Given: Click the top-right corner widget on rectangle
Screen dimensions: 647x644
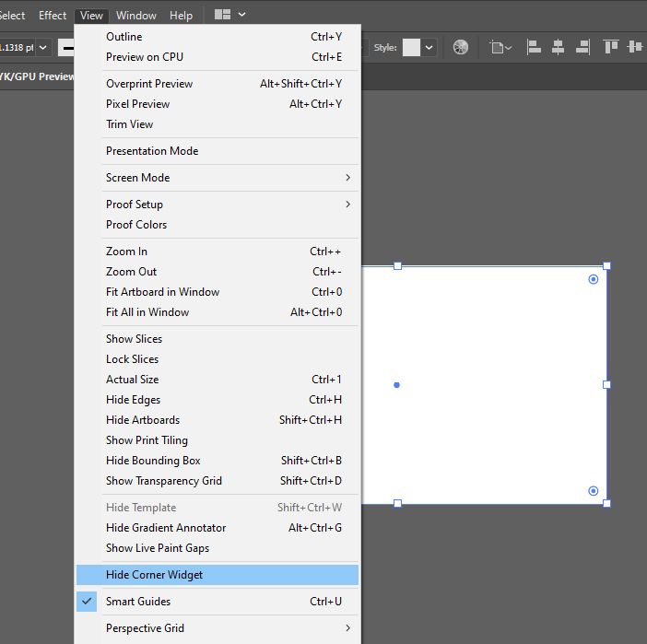Looking at the screenshot, I should point(593,279).
